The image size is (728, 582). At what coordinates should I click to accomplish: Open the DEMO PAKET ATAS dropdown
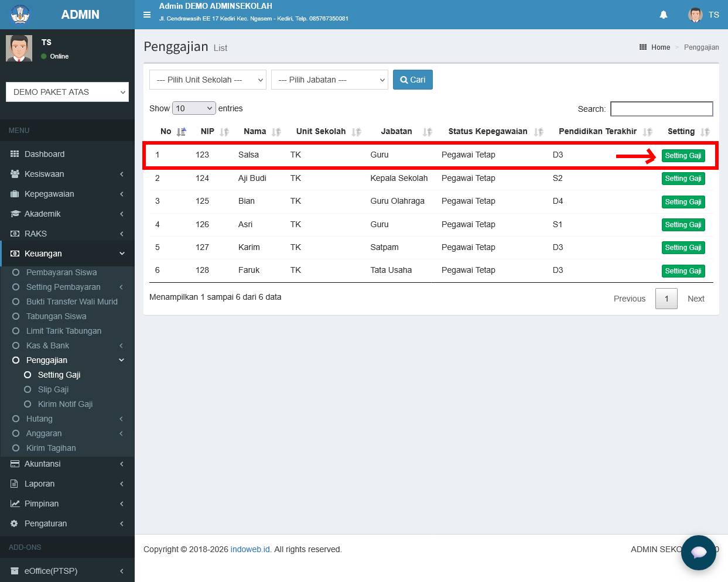[x=67, y=92]
